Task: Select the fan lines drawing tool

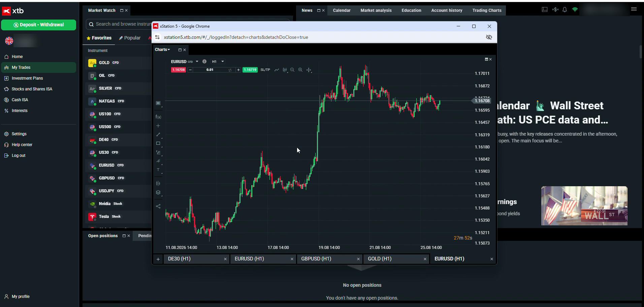Action: tap(158, 161)
